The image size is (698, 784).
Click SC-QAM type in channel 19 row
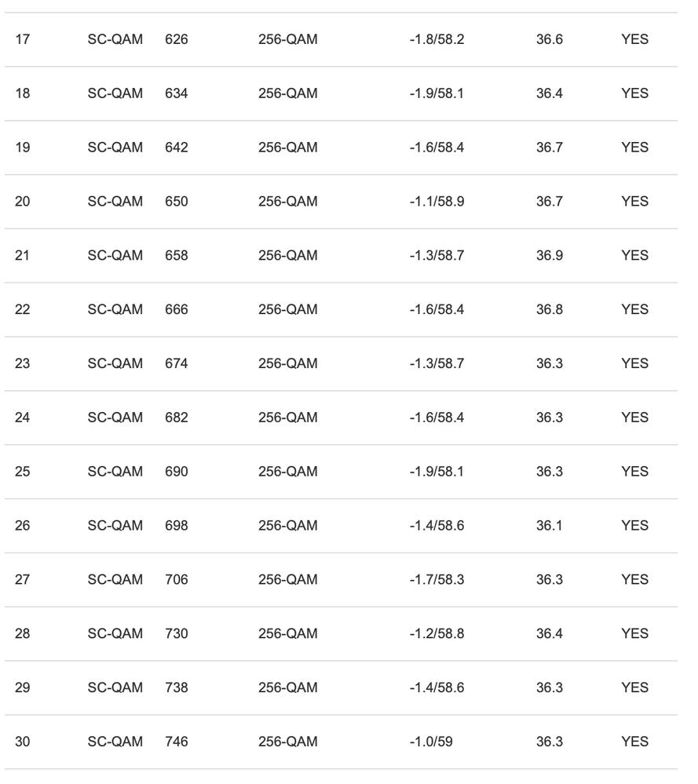(x=115, y=148)
